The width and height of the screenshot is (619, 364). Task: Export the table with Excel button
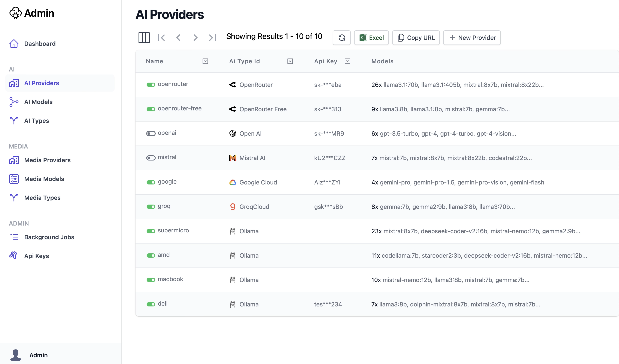(x=371, y=37)
